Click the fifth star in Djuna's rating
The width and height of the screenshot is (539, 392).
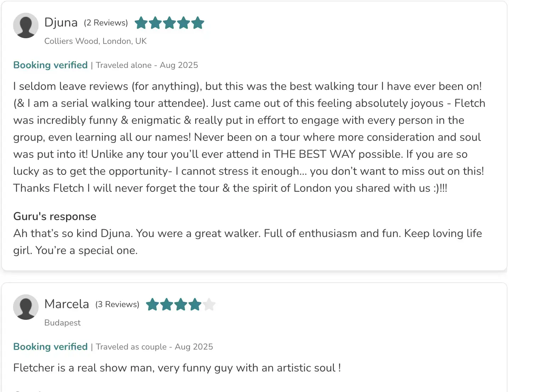pos(198,23)
